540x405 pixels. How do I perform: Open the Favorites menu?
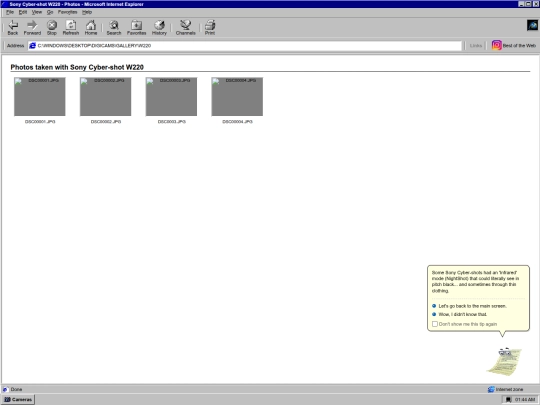tap(68, 12)
